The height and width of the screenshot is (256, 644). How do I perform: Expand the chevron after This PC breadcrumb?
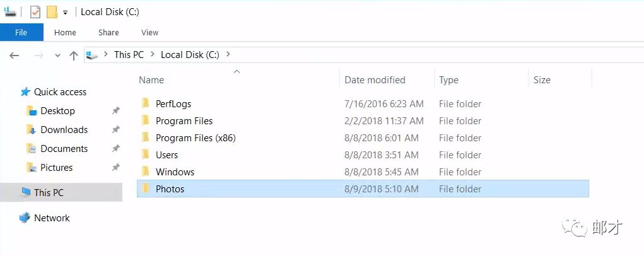tap(152, 55)
